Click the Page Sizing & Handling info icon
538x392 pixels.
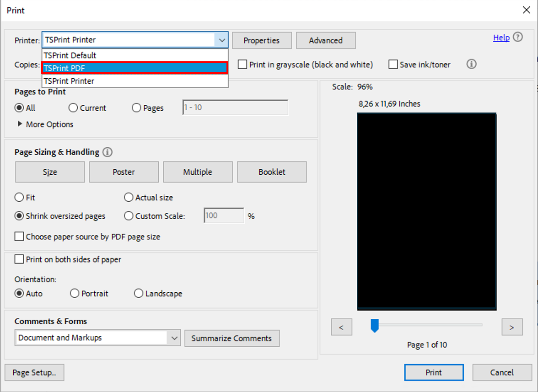[108, 152]
